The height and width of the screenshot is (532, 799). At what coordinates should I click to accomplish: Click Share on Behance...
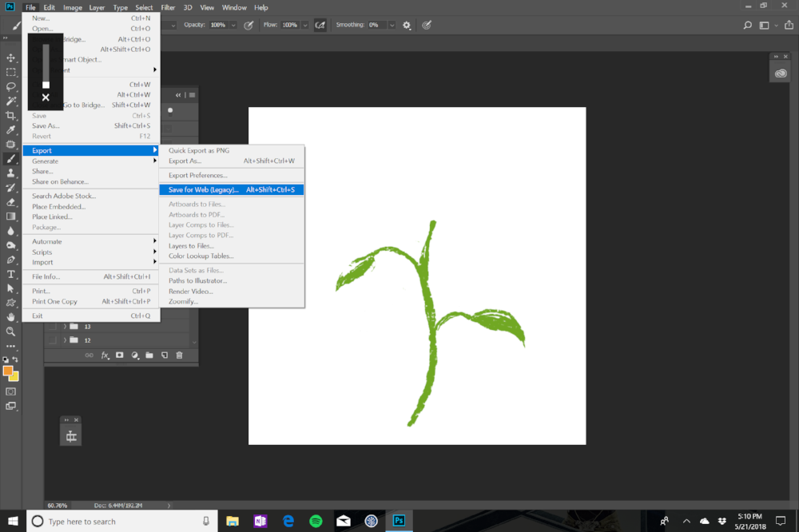91,181
